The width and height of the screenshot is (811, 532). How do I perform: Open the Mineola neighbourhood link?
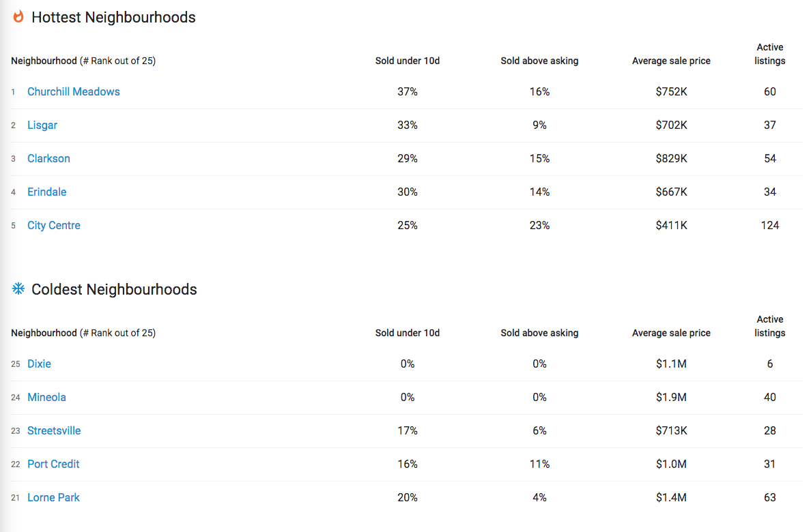(x=46, y=397)
